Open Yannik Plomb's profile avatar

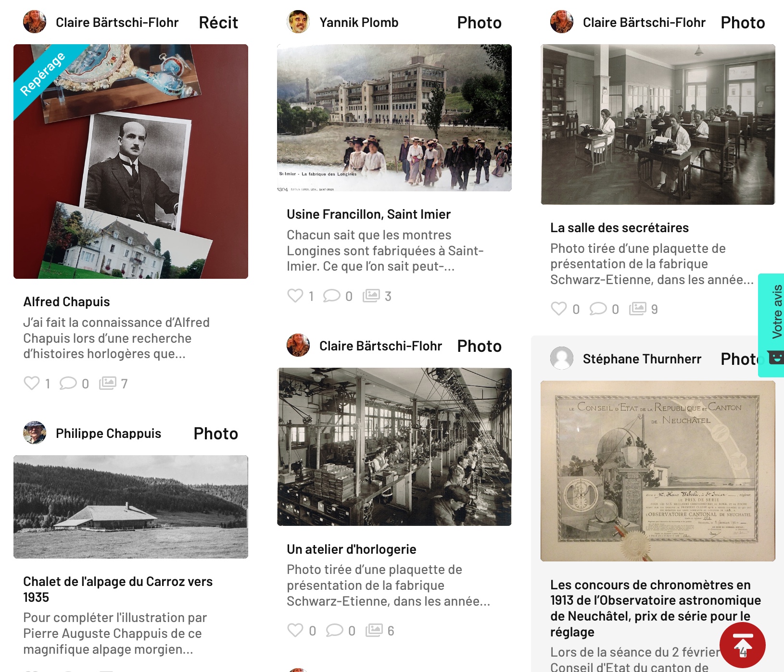click(298, 22)
